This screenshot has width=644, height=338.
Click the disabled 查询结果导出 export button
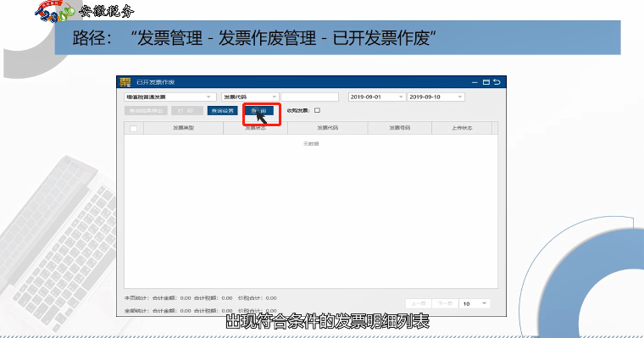pos(146,111)
